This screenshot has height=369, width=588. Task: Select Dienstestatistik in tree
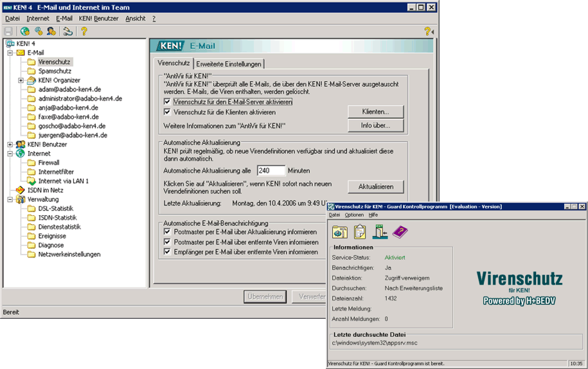coord(59,227)
